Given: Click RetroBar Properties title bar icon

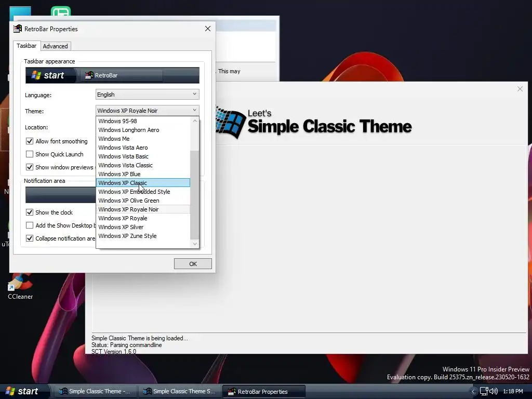Looking at the screenshot, I should (18, 29).
